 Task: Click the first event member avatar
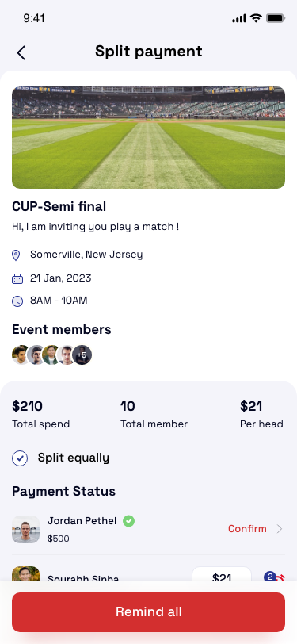pyautogui.click(x=21, y=355)
